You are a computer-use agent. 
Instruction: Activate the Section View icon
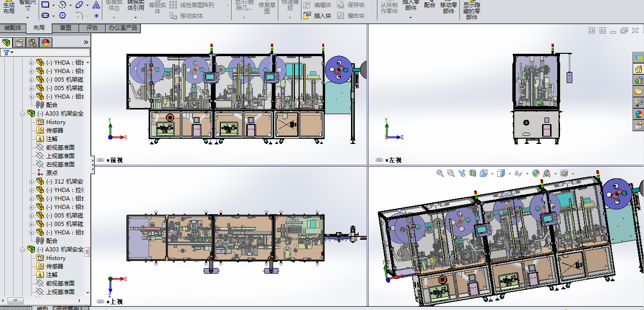click(x=473, y=173)
